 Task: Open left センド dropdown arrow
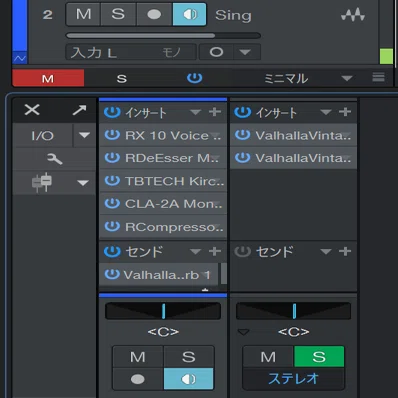[195, 251]
